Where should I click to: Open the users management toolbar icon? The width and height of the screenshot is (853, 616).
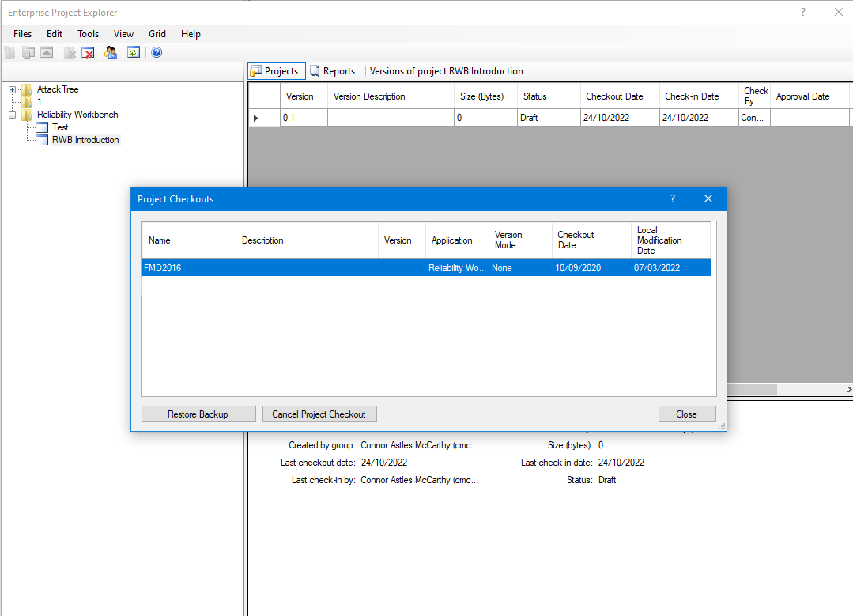[111, 52]
